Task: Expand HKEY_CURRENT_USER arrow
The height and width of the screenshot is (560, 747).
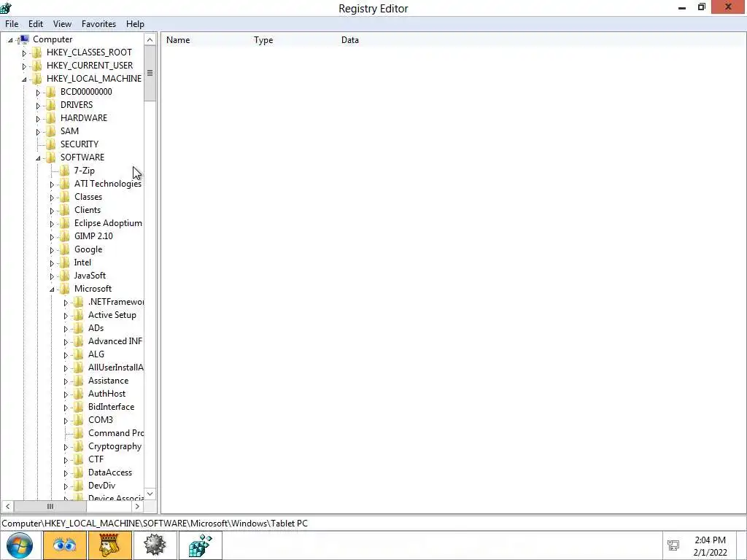Action: (24, 66)
